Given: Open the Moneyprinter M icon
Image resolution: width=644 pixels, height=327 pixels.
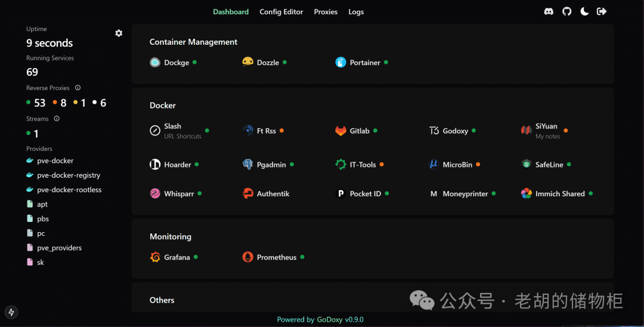Looking at the screenshot, I should click(x=434, y=194).
